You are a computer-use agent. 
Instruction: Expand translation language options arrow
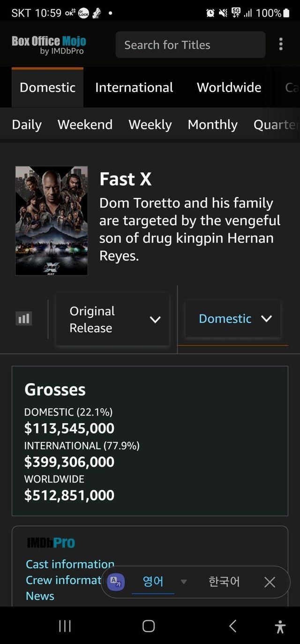(184, 582)
